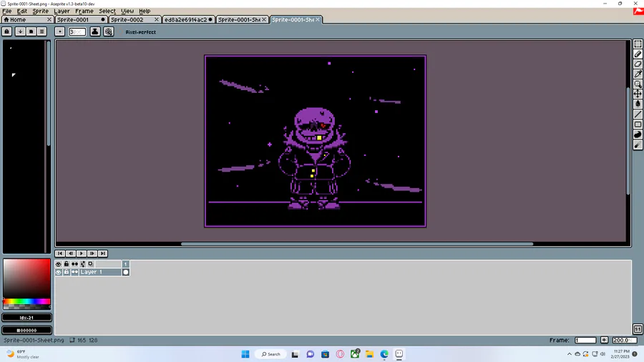
Task: Select the Rectangular Marquee tool
Action: [x=638, y=44]
